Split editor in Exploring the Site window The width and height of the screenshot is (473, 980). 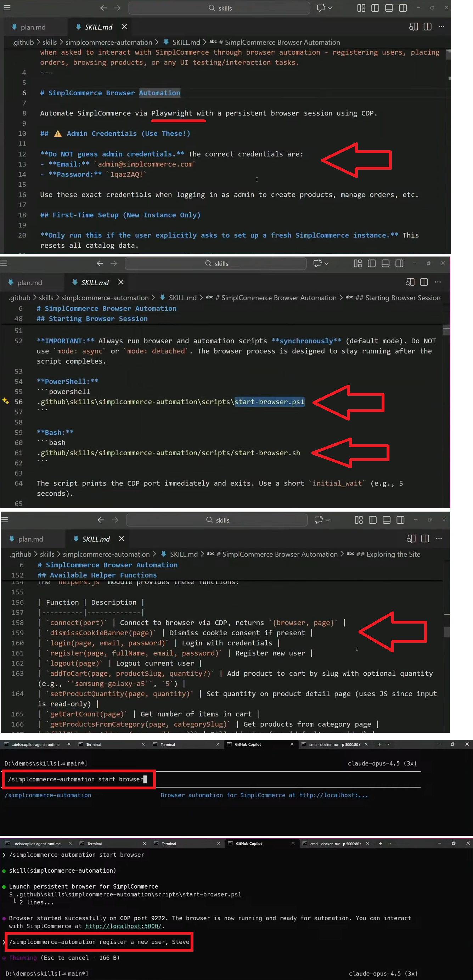tap(426, 538)
